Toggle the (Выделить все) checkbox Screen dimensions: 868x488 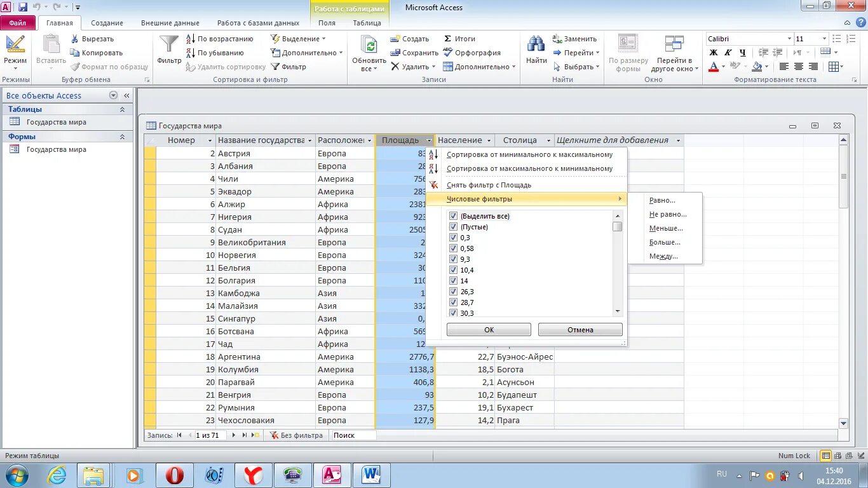pyautogui.click(x=453, y=216)
